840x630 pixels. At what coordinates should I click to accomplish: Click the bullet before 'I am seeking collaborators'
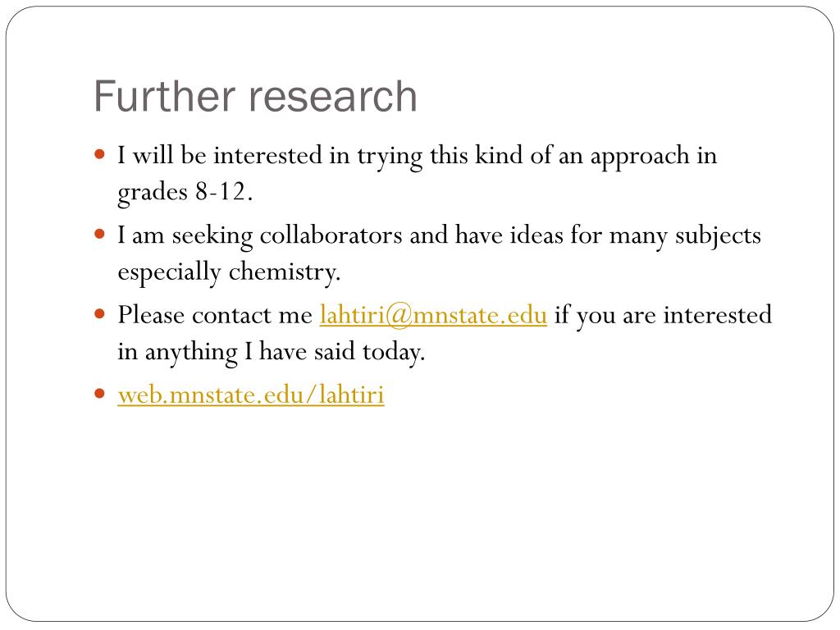coord(99,235)
